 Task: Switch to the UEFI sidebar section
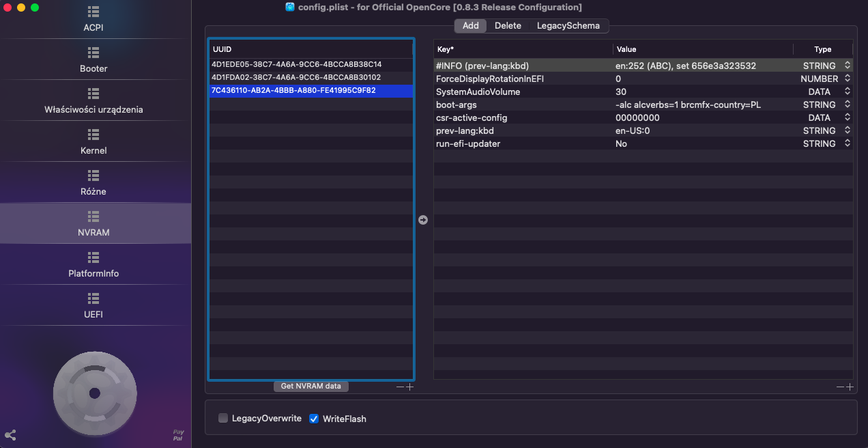click(x=93, y=306)
